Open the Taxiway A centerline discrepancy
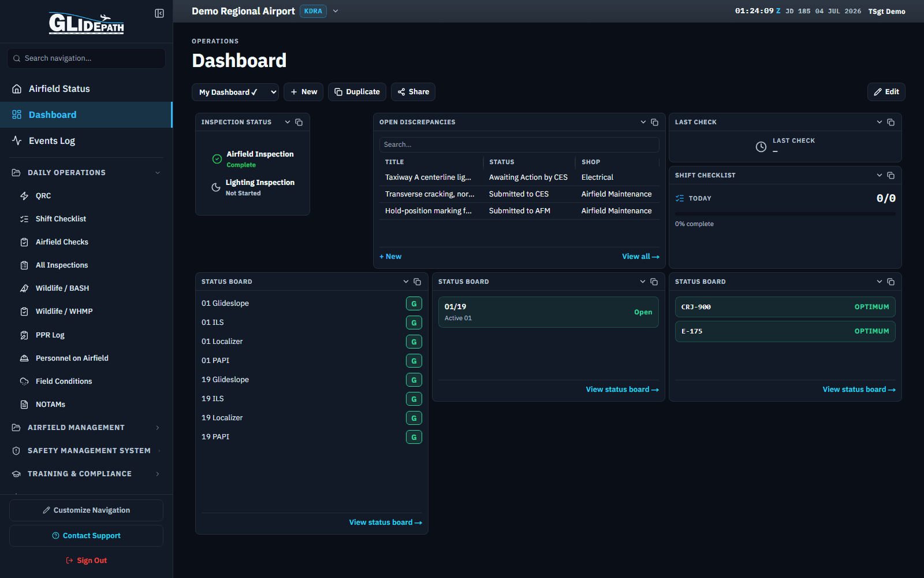 [x=519, y=177]
